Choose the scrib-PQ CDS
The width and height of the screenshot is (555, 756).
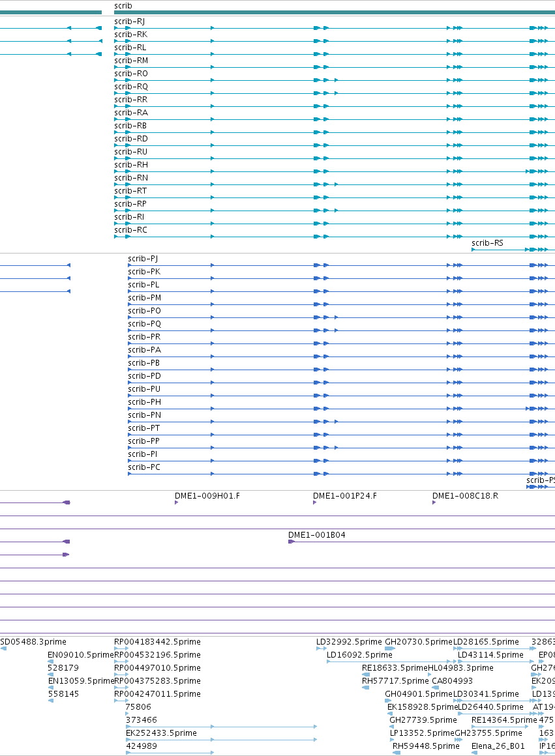pyautogui.click(x=144, y=323)
